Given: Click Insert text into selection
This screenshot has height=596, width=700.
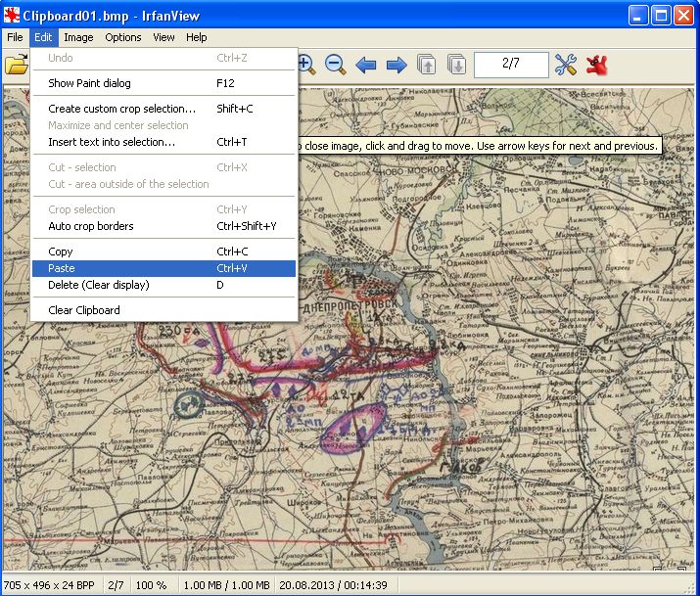Looking at the screenshot, I should click(x=112, y=142).
